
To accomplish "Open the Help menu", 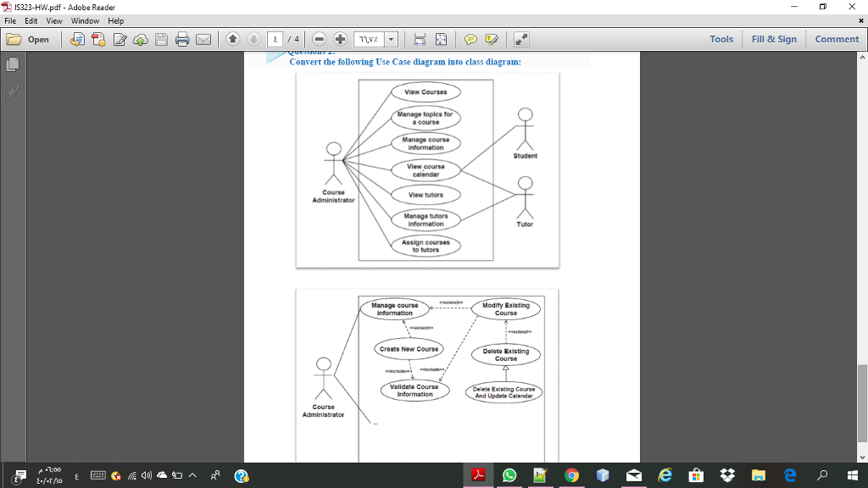I will tap(115, 21).
